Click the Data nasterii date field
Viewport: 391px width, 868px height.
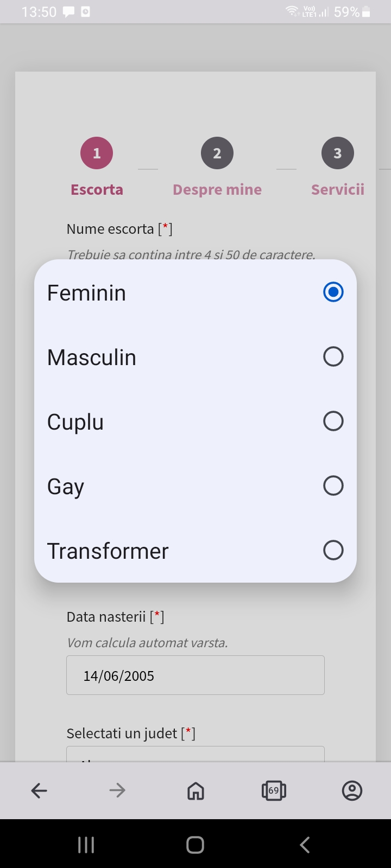point(195,675)
